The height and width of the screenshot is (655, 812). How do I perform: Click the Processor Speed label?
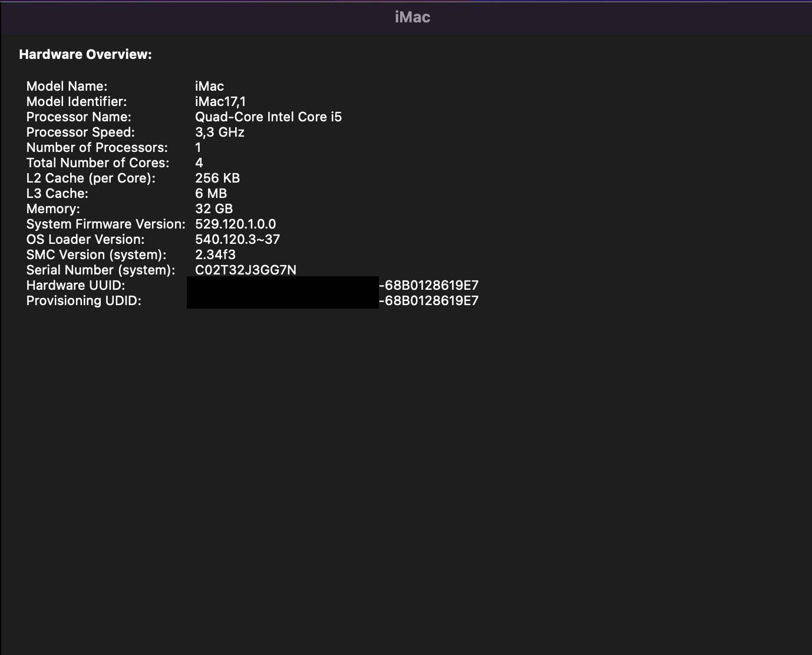[x=80, y=132]
